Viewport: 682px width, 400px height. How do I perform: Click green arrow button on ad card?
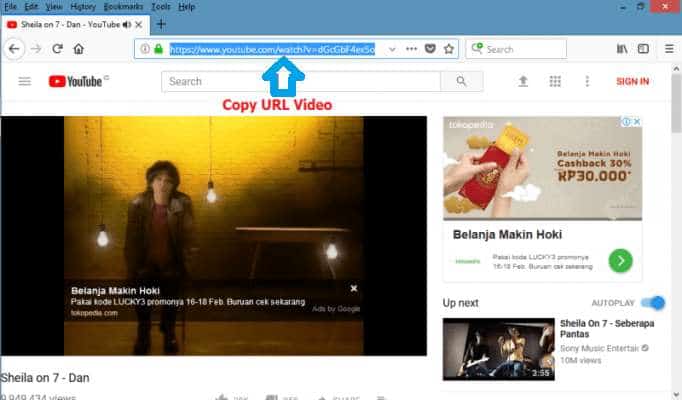point(620,260)
